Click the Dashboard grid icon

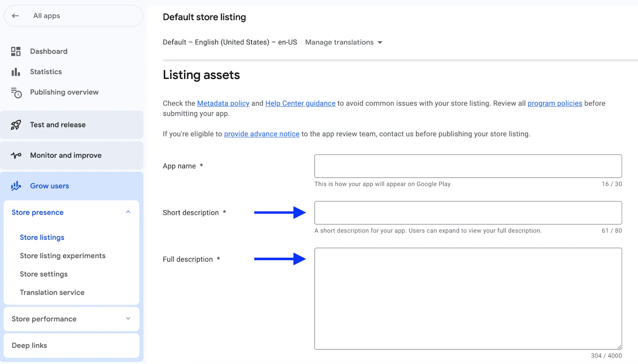tap(16, 51)
